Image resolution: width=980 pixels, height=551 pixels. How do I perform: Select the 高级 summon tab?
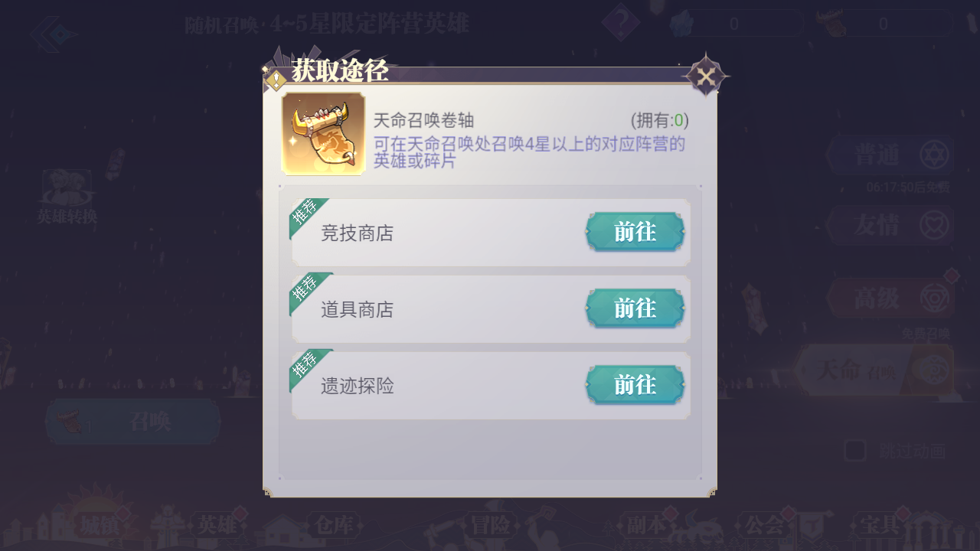pyautogui.click(x=890, y=298)
